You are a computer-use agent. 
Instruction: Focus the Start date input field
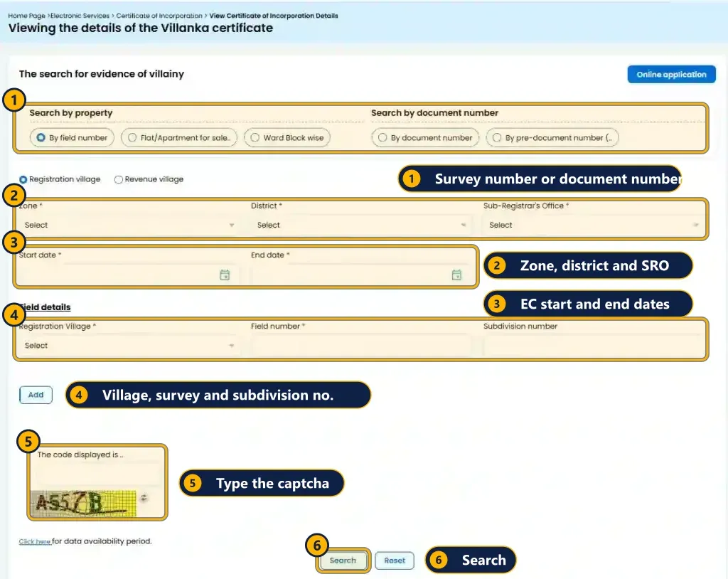point(129,275)
